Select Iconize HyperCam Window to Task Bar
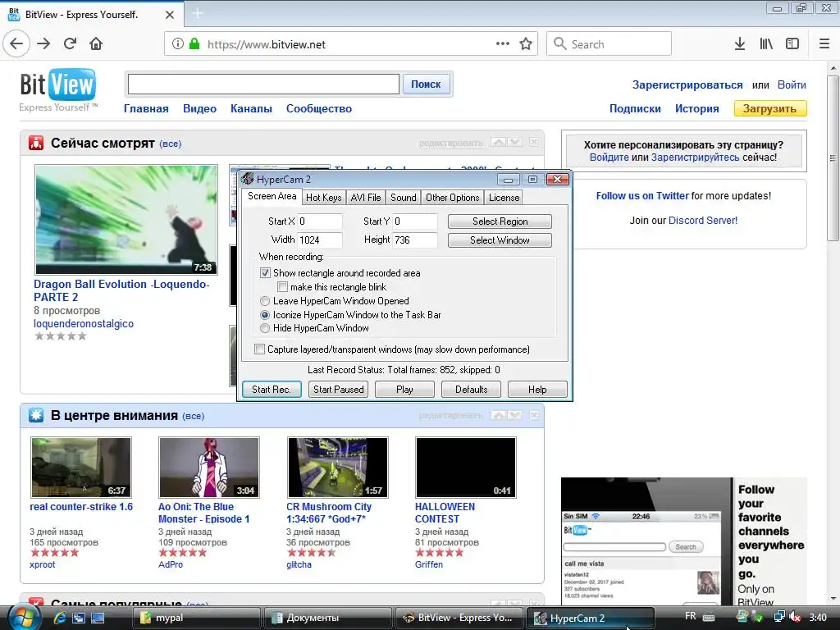The height and width of the screenshot is (630, 840). tap(265, 315)
